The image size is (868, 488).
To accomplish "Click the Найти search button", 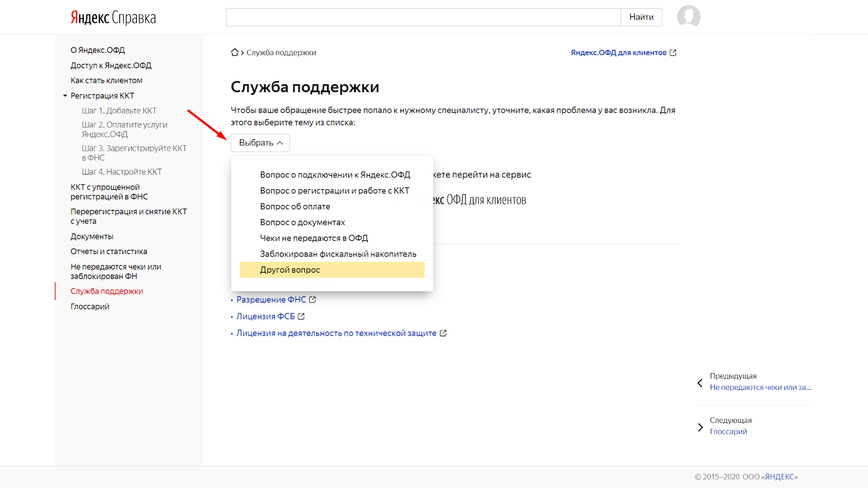I will (641, 17).
